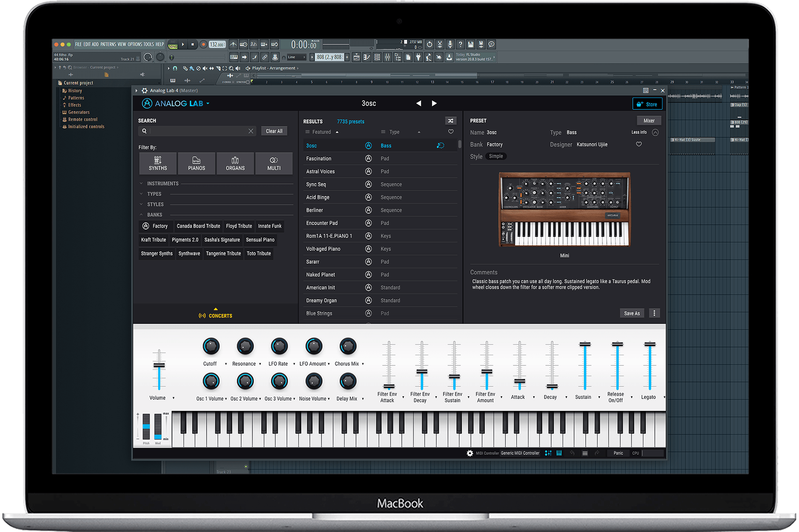Click the metronome icon in toolbar

click(x=233, y=44)
